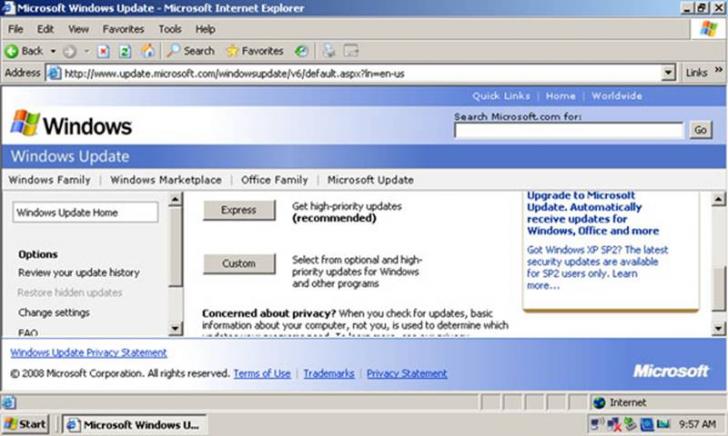Click the Custom update button
The width and height of the screenshot is (728, 436).
238,264
